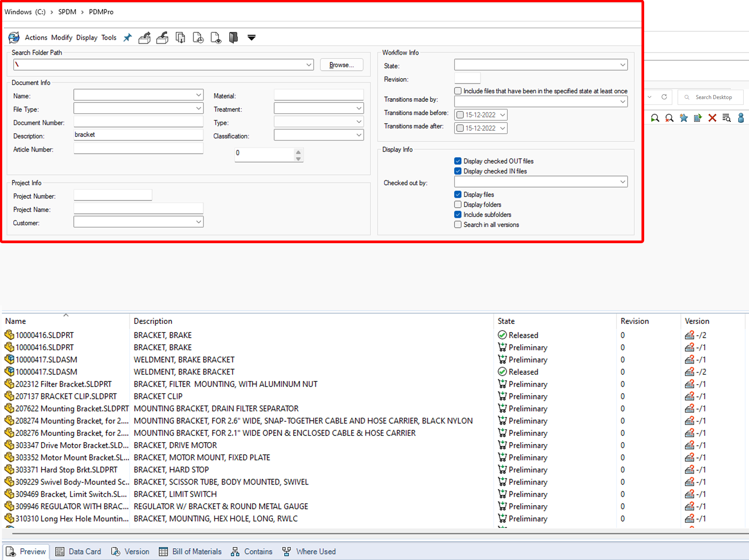749x560 pixels.
Task: Click the version icon for 309469 Bracket, Limit Switch
Action: tap(690, 494)
